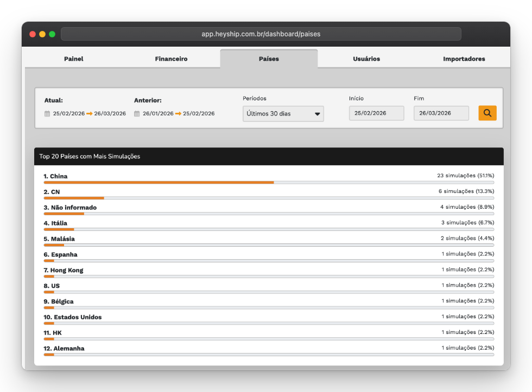Switch to the Painel tab

click(73, 59)
